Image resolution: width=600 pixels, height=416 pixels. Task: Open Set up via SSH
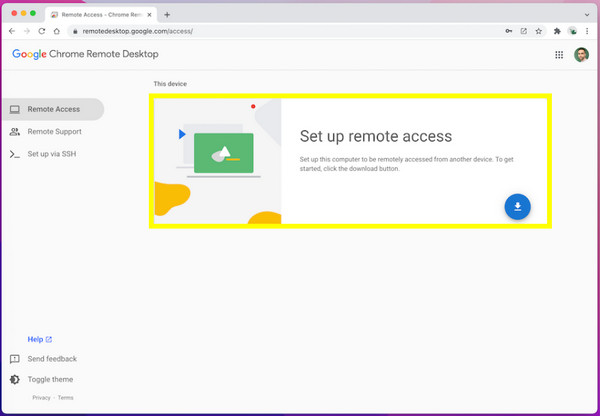53,154
